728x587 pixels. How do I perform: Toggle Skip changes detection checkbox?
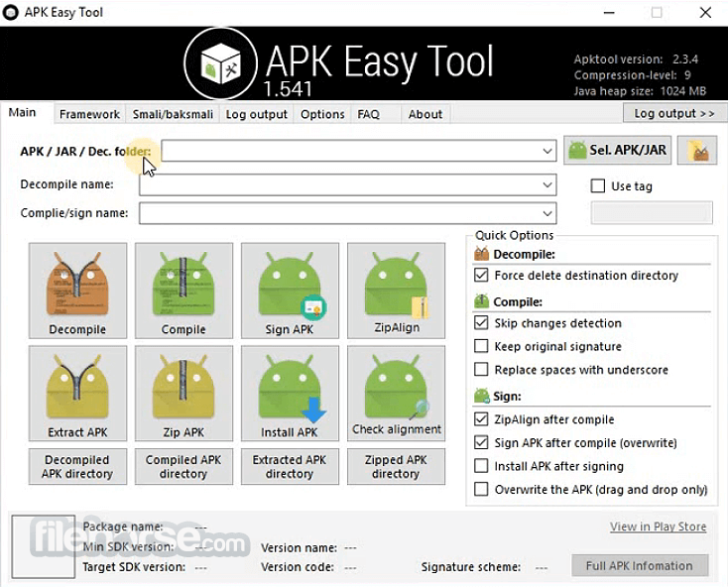[x=481, y=322]
